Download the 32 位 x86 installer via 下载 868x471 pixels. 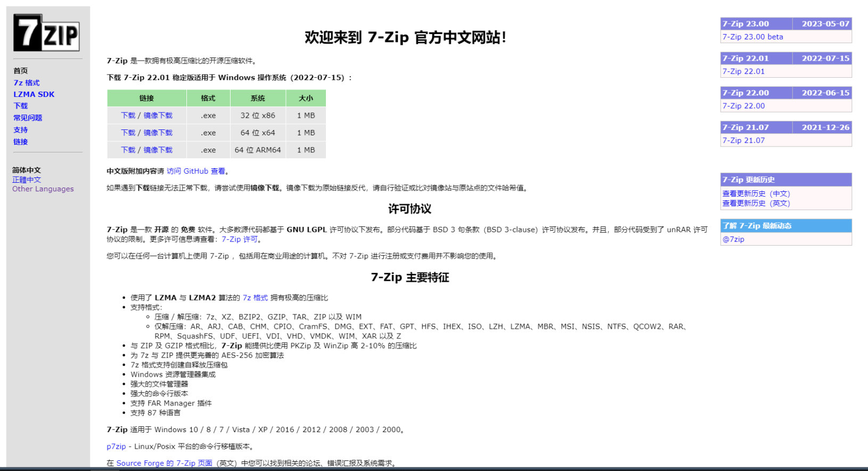[128, 116]
